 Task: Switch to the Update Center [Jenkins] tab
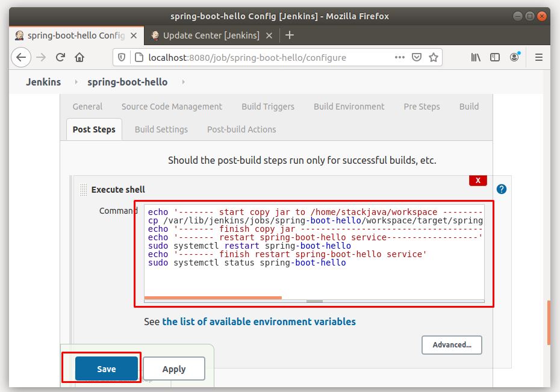(211, 36)
